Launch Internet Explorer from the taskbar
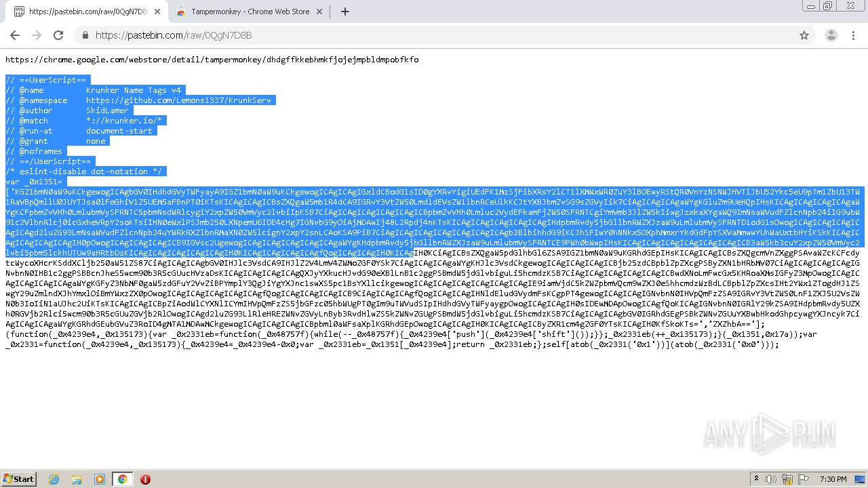Screen dimensions: 868x488 tap(54, 479)
